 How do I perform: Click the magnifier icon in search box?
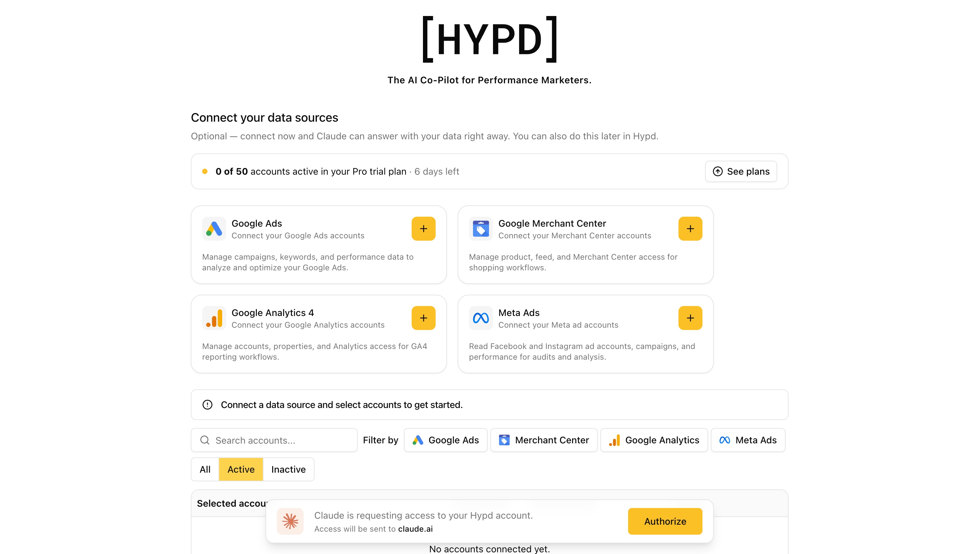205,440
